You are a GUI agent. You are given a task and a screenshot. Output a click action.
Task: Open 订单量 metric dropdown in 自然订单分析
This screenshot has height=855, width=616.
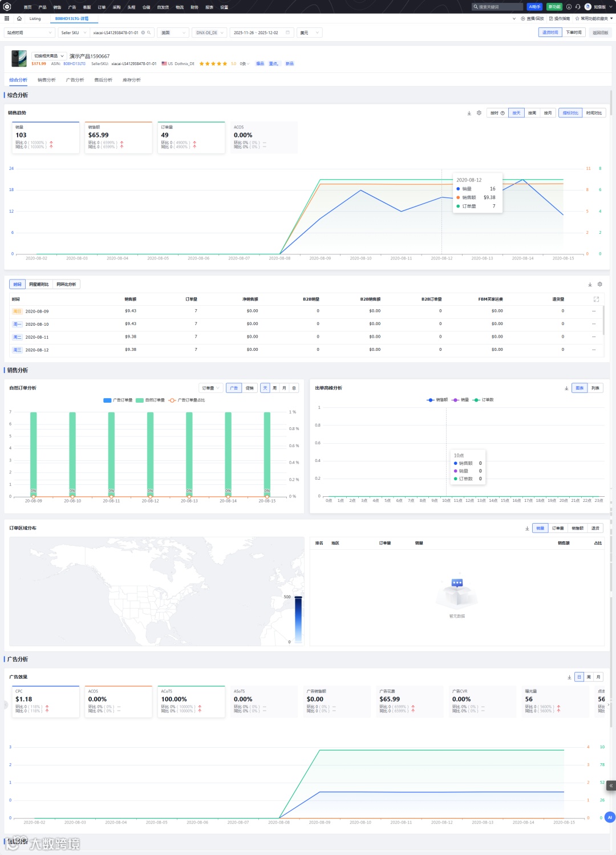[x=210, y=388]
